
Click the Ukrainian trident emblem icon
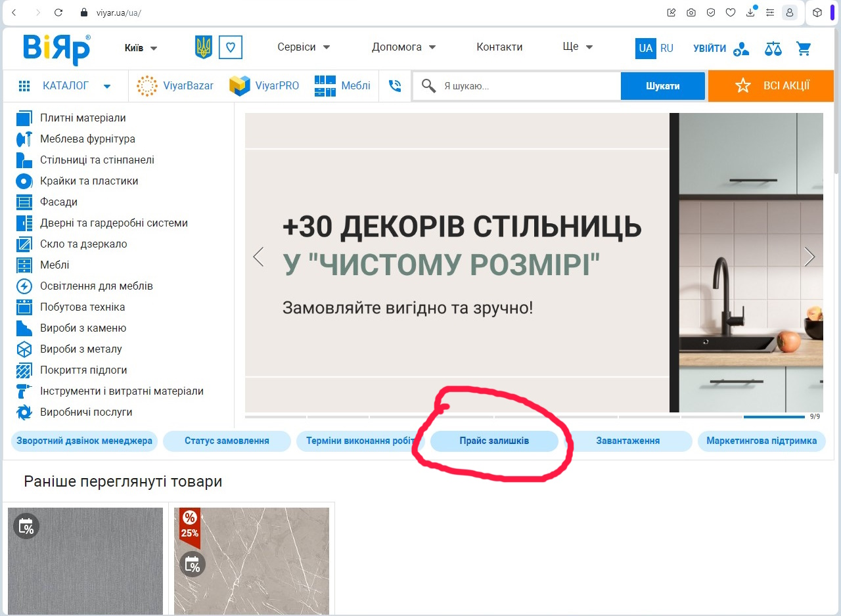tap(204, 47)
